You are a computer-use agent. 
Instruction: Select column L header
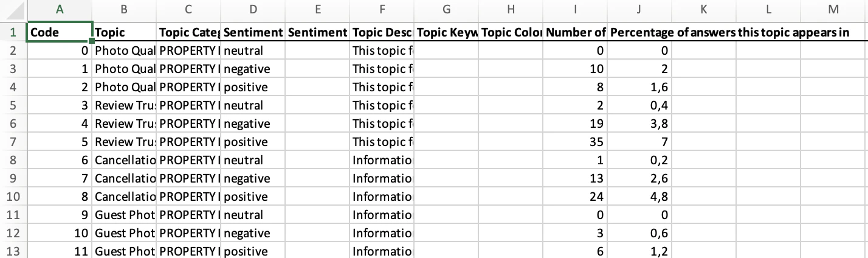click(x=768, y=10)
